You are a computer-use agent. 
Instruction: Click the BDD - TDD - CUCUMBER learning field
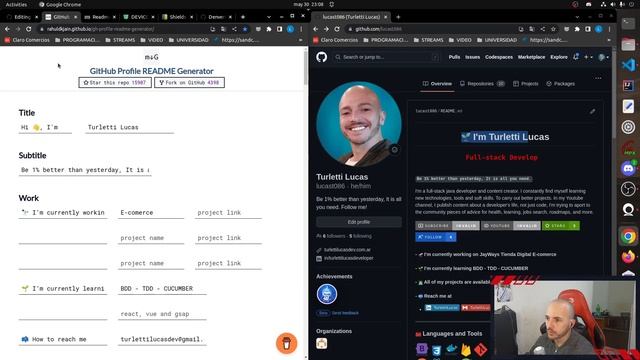click(x=162, y=289)
